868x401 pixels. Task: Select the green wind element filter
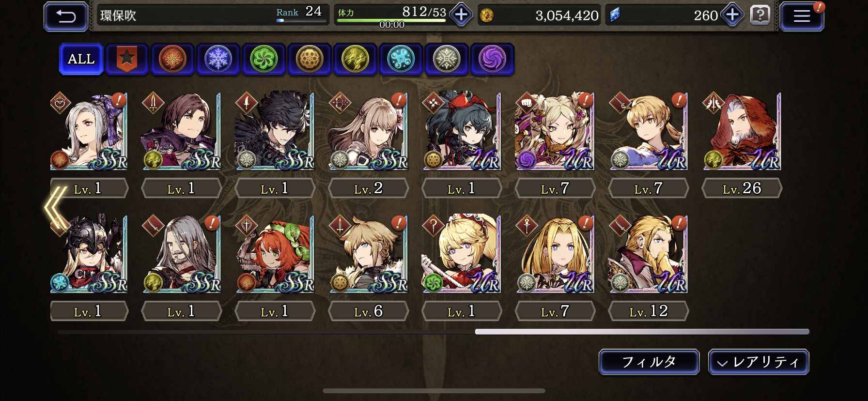coord(263,59)
